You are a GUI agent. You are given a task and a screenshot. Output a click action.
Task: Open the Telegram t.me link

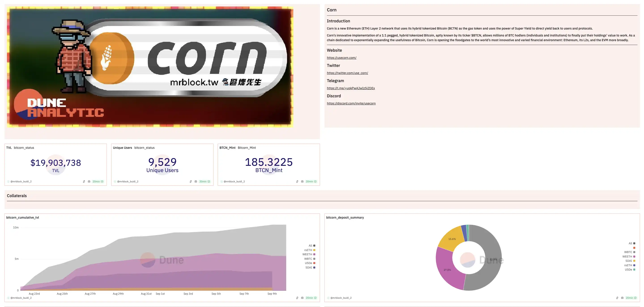coord(351,88)
